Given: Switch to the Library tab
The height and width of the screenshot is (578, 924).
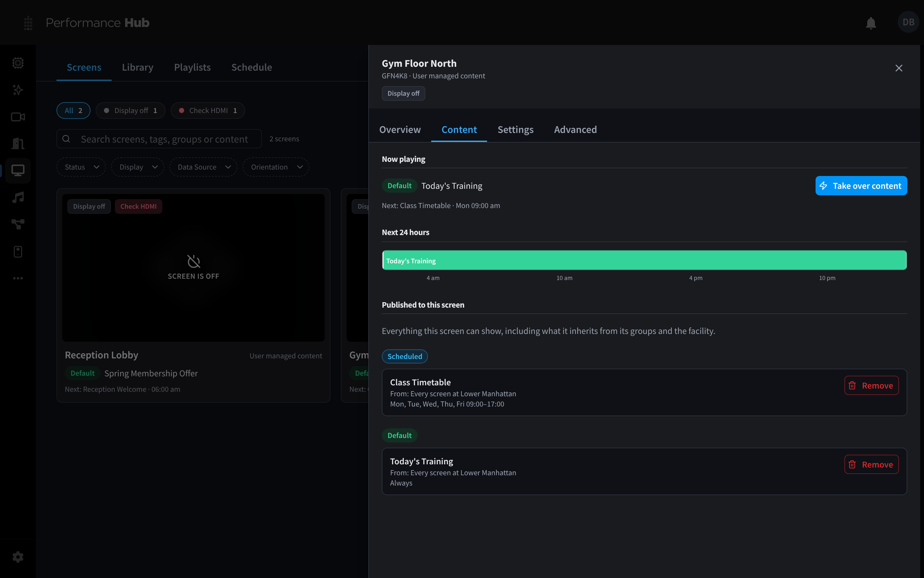Looking at the screenshot, I should click(x=137, y=67).
